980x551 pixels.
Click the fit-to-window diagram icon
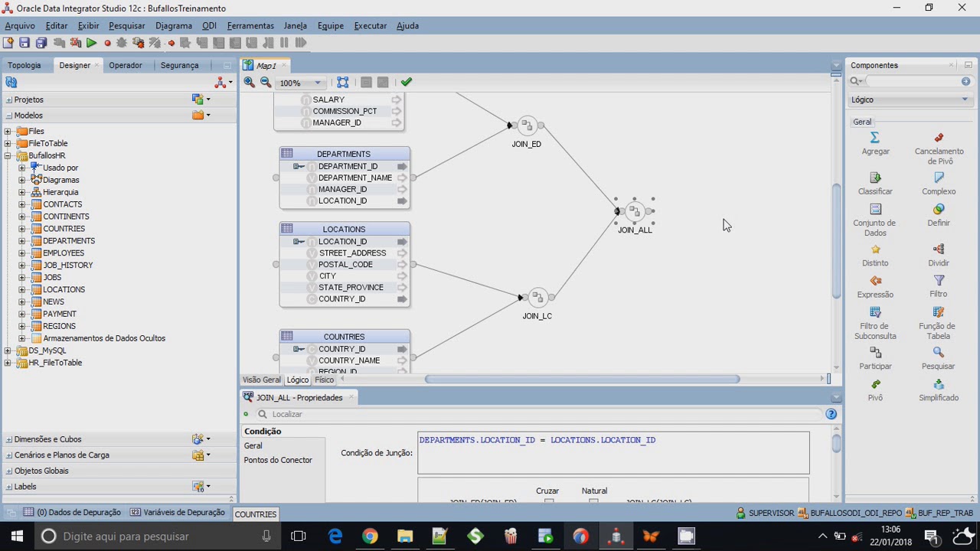coord(343,82)
